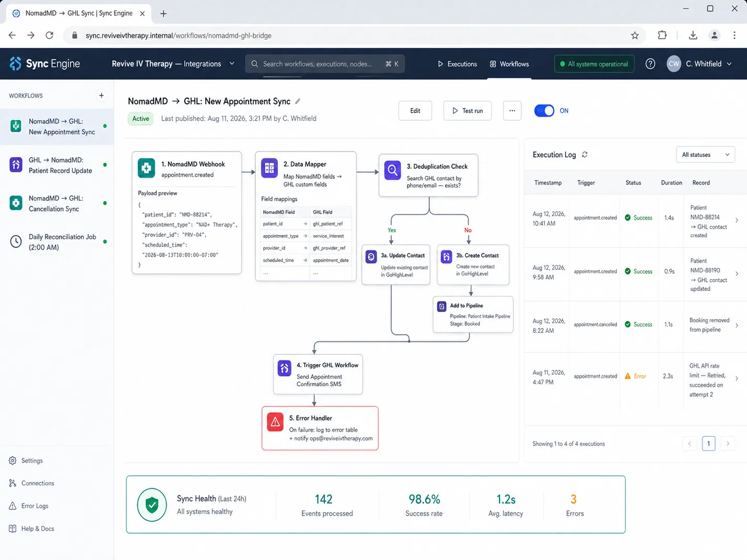
Task: Click the 98.6% Success rate value
Action: (424, 499)
